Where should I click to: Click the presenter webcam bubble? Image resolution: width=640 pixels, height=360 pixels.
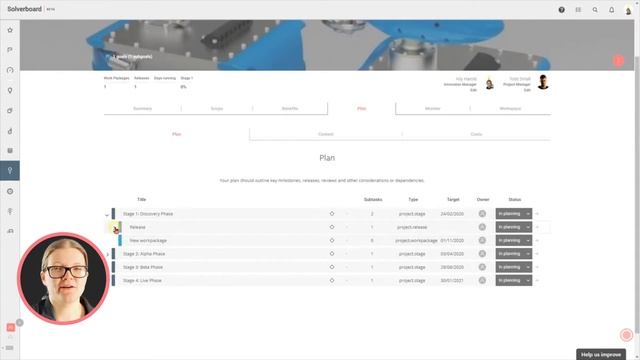(x=63, y=278)
